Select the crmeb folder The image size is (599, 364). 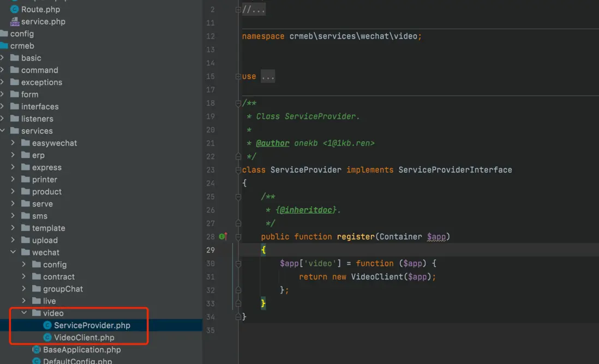click(22, 46)
